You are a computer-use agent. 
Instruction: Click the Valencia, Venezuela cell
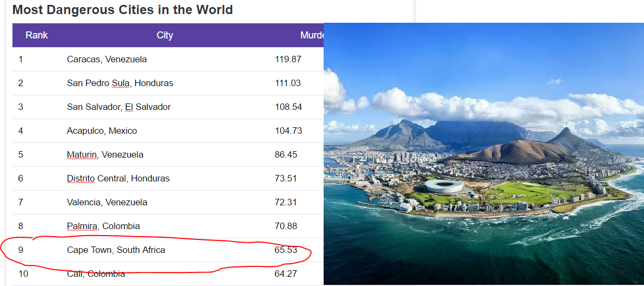(x=107, y=202)
